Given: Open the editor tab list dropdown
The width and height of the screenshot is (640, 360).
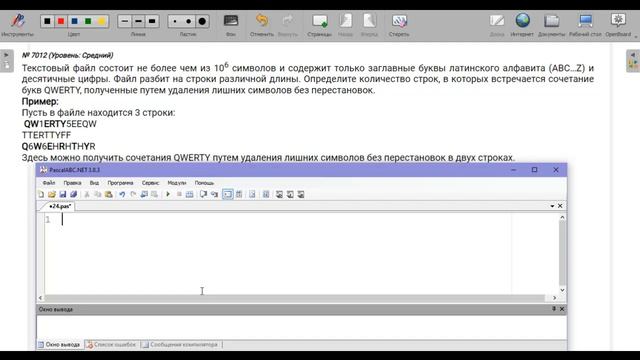Looking at the screenshot, I should 552,206.
